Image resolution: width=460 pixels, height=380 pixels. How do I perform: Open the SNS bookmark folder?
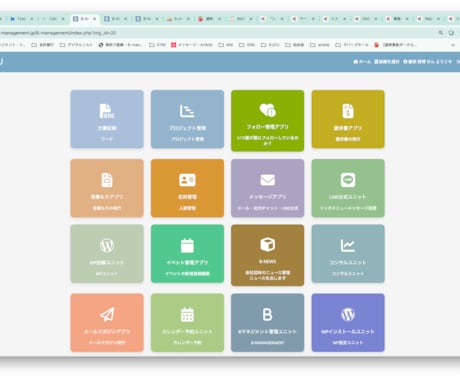247,45
